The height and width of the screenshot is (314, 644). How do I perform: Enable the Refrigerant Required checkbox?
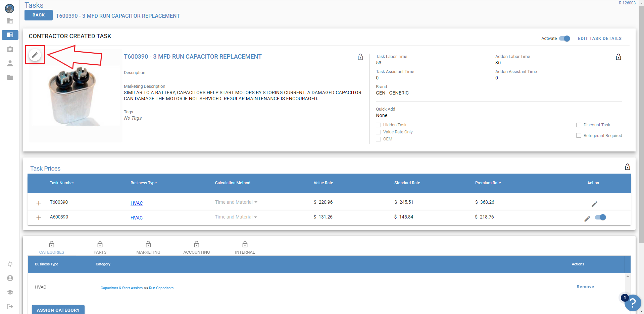coord(579,136)
